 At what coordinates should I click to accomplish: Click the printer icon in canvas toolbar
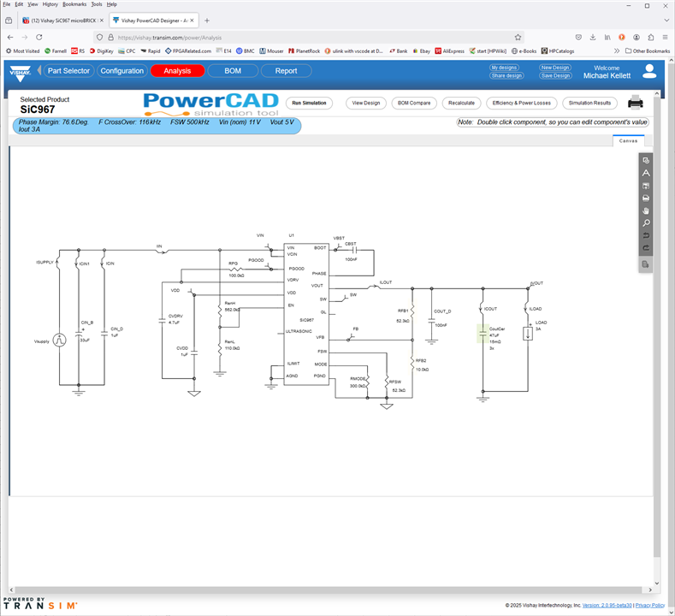click(646, 198)
